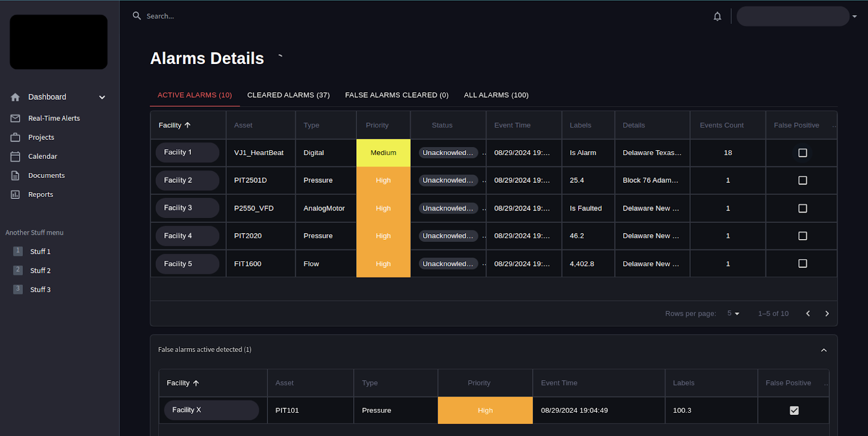
Task: Click the Labels value 100.3
Action: click(x=682, y=411)
